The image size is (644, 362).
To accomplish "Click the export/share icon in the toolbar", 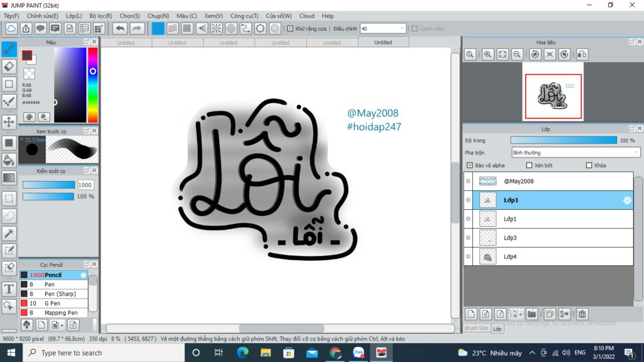I will click(x=26, y=28).
